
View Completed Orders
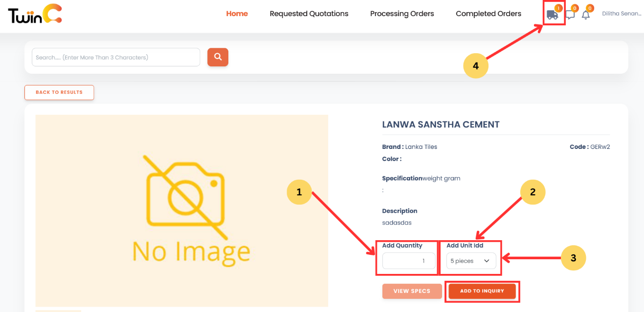tap(488, 14)
